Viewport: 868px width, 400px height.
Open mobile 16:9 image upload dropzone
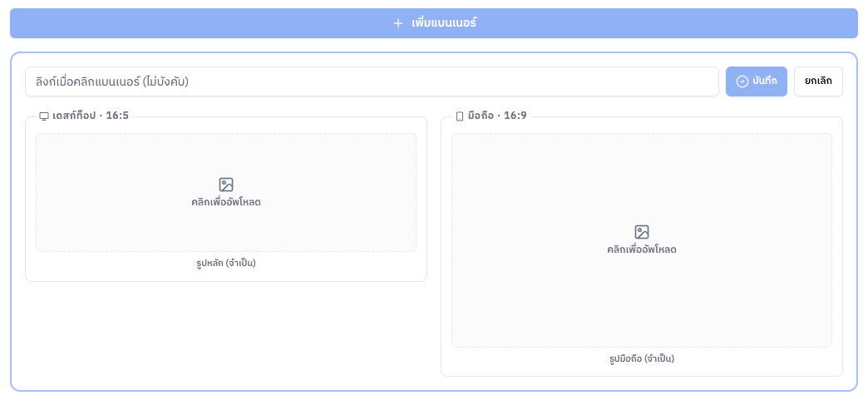coord(642,240)
